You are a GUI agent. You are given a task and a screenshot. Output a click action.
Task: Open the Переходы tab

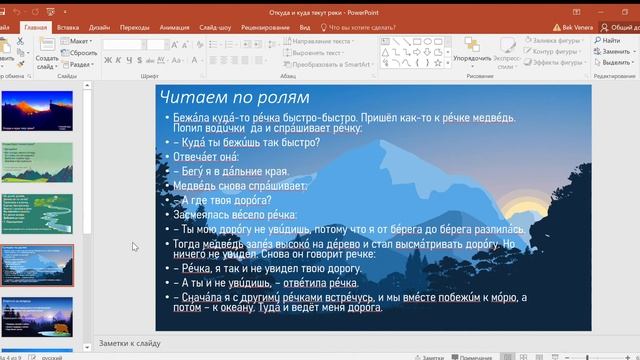click(134, 27)
